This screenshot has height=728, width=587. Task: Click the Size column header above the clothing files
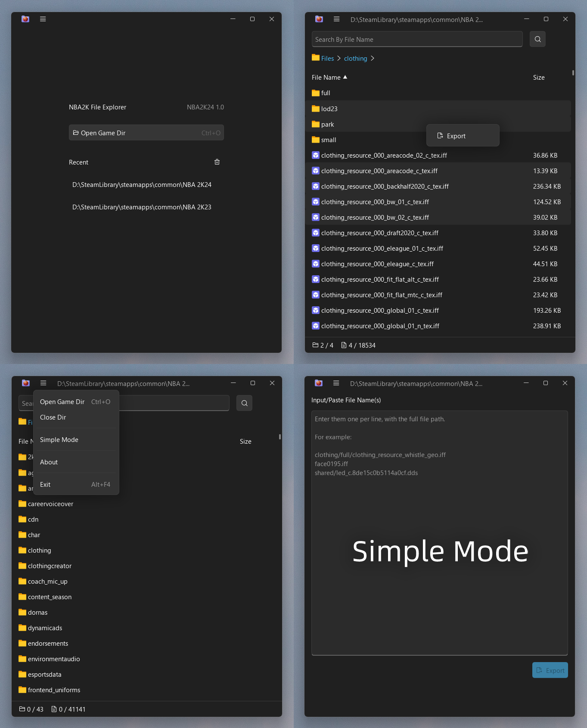click(539, 78)
